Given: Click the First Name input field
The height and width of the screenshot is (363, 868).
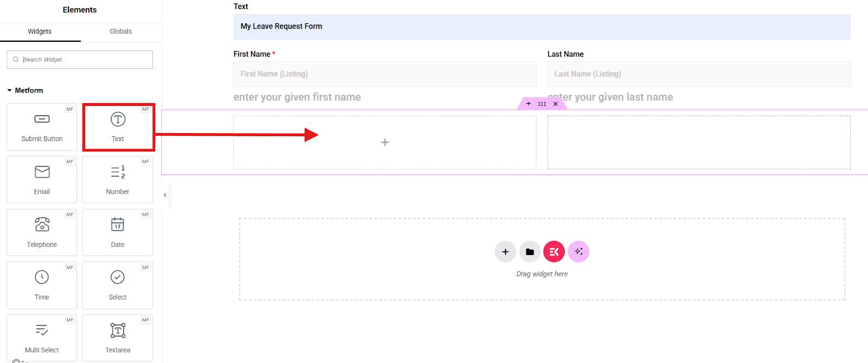Looking at the screenshot, I should pyautogui.click(x=385, y=74).
